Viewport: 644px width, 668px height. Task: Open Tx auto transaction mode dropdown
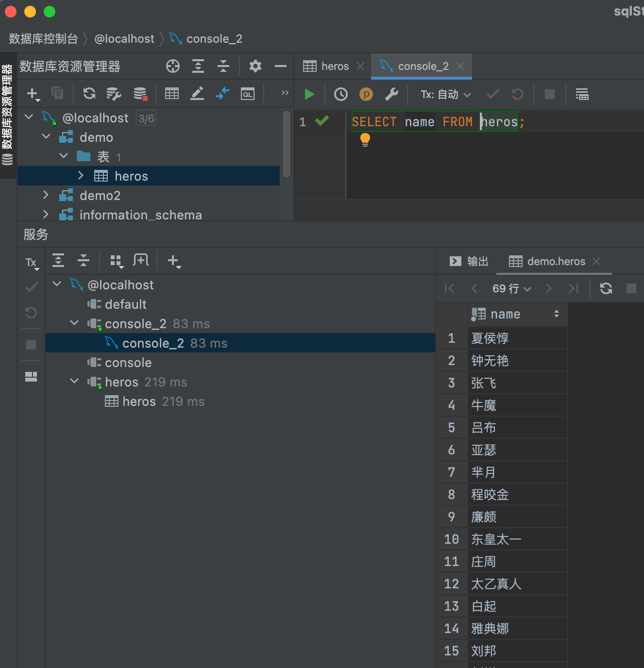[446, 94]
